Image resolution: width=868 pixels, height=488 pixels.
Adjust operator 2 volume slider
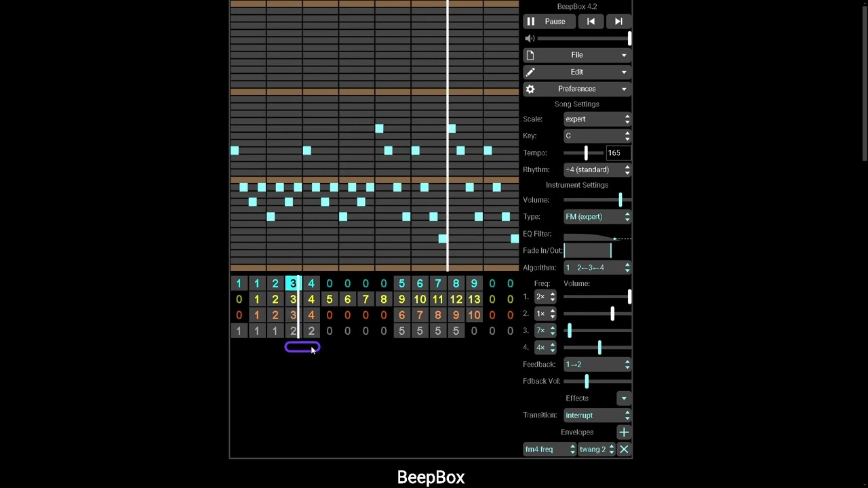597,314
